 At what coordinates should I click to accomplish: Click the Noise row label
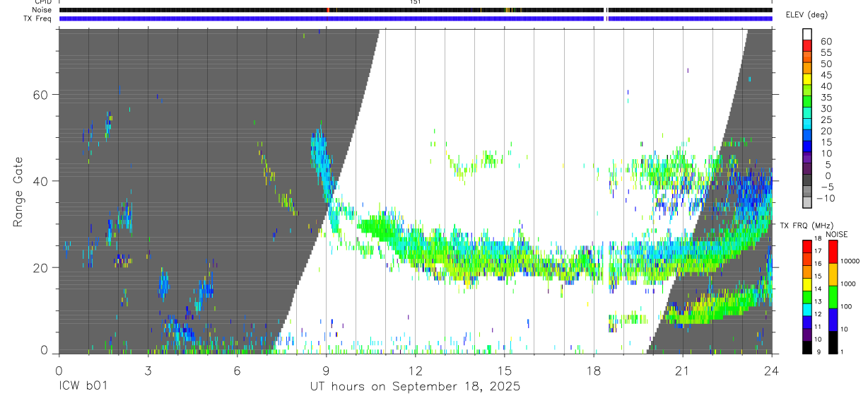click(x=41, y=10)
